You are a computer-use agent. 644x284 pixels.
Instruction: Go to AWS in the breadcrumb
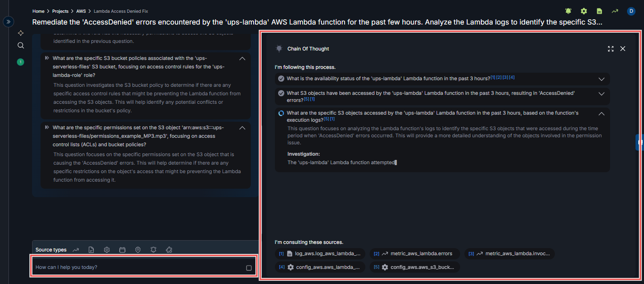pyautogui.click(x=81, y=11)
